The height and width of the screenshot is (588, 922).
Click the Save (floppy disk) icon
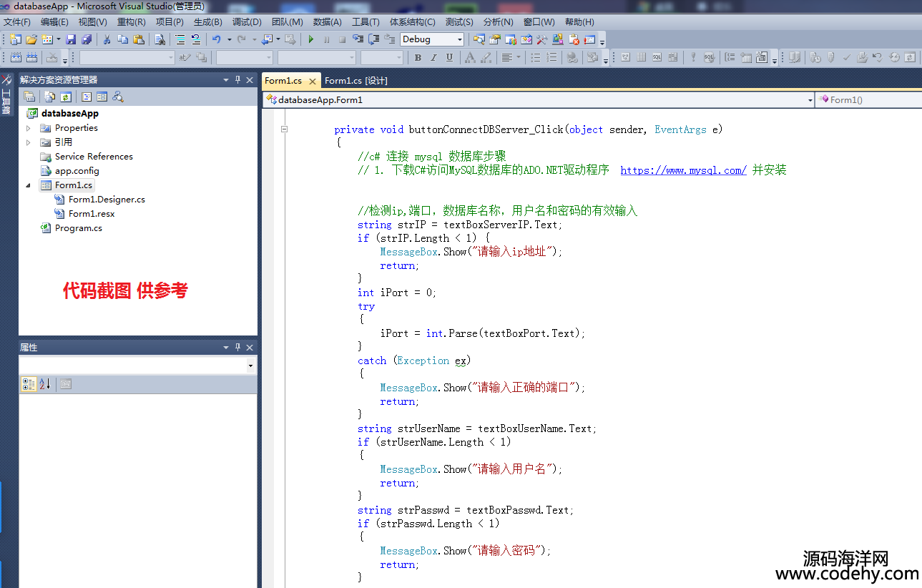(x=71, y=39)
